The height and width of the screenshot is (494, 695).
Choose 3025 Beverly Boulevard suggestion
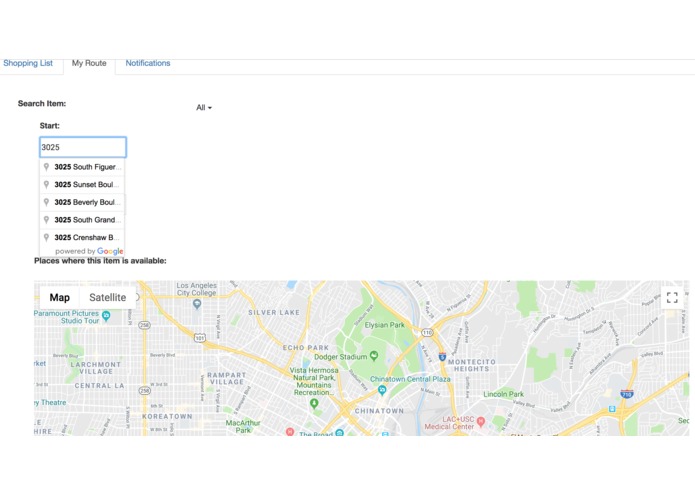click(x=82, y=202)
